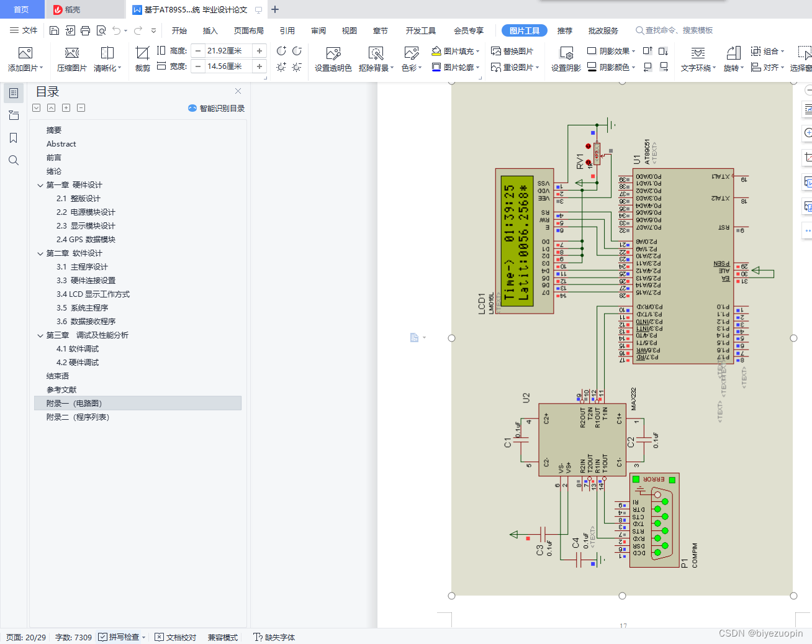Click the Print Preview icon
812x644 pixels.
click(x=101, y=30)
